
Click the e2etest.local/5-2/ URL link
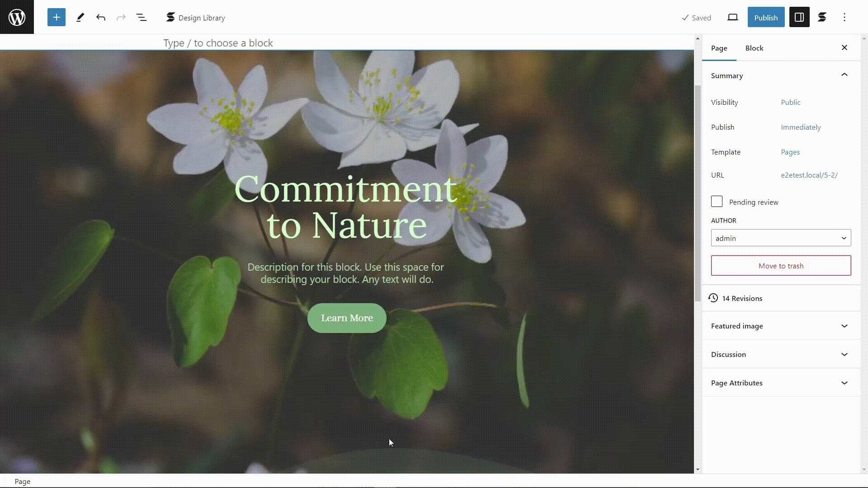click(x=810, y=174)
